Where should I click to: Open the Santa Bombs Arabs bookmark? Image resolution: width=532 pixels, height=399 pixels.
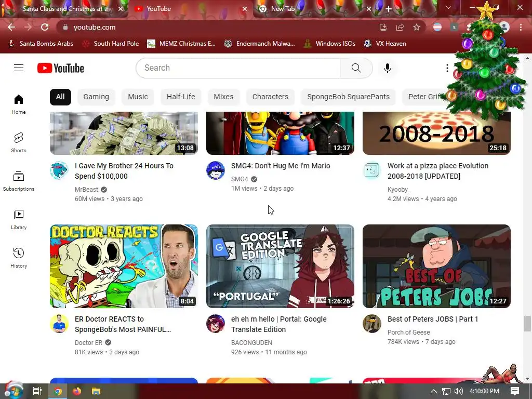[x=41, y=44]
